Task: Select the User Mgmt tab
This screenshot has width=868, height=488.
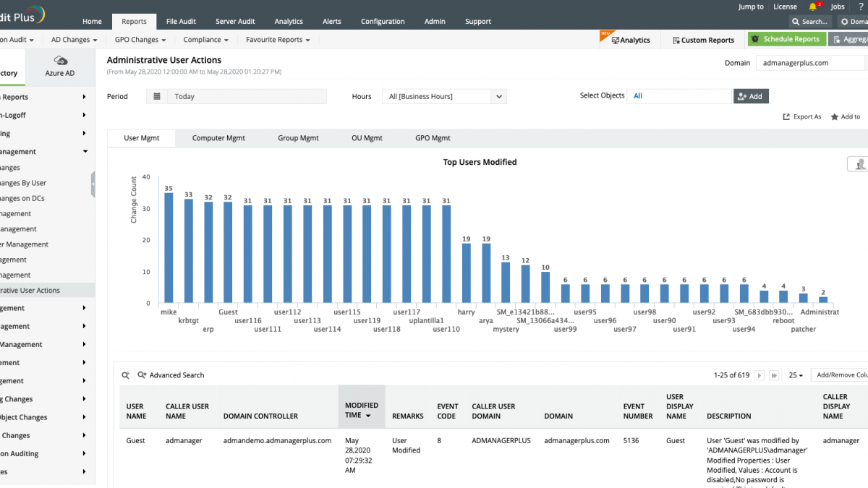Action: click(141, 137)
